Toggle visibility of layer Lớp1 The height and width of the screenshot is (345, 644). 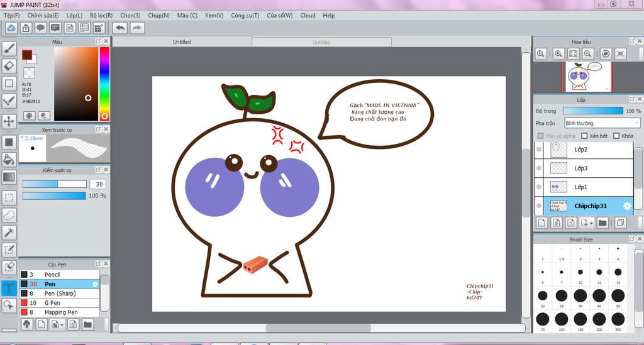(539, 187)
